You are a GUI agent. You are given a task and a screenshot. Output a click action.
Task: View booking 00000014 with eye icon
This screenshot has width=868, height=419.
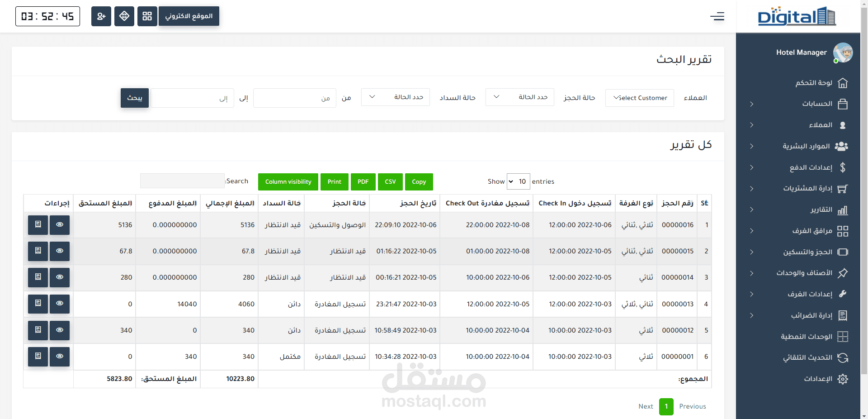pos(60,277)
